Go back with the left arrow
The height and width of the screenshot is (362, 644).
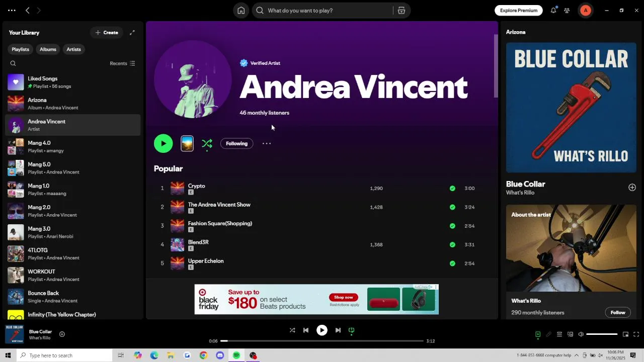[x=28, y=10]
